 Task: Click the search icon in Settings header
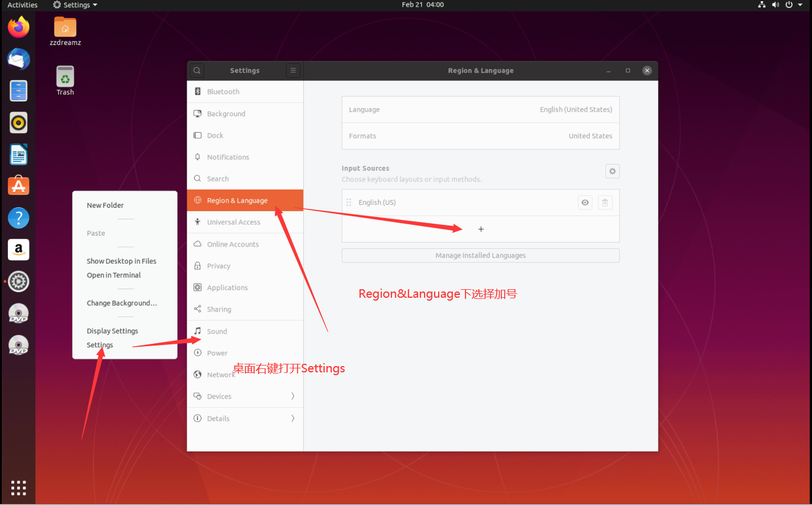[x=196, y=70]
